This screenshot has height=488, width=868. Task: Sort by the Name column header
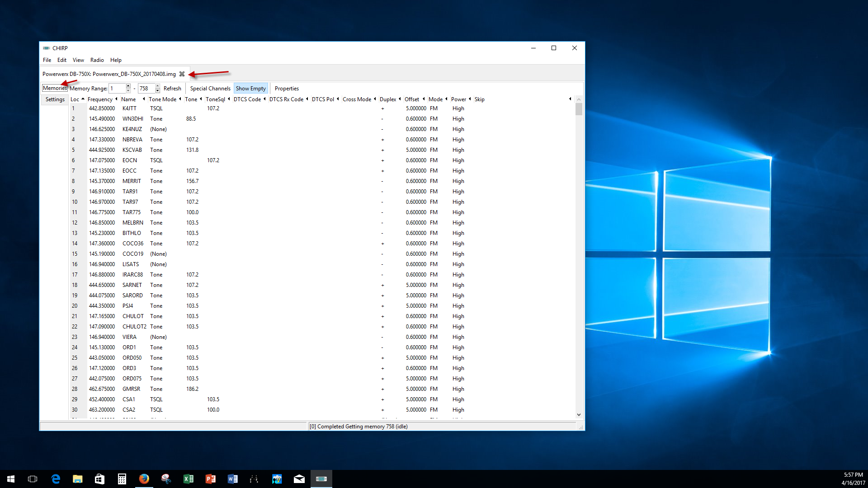pyautogui.click(x=133, y=99)
